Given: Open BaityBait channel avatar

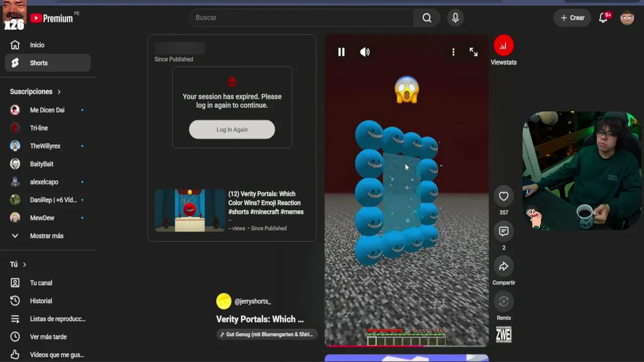Looking at the screenshot, I should coord(15,164).
